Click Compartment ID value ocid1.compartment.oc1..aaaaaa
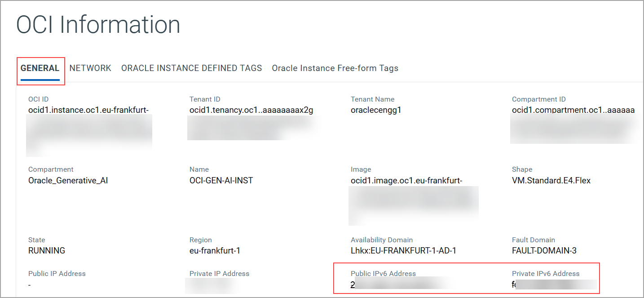Image resolution: width=644 pixels, height=298 pixels. [x=573, y=110]
